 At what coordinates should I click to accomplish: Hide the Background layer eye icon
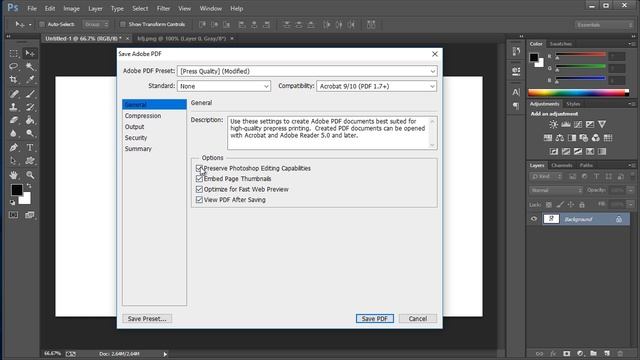[534, 219]
